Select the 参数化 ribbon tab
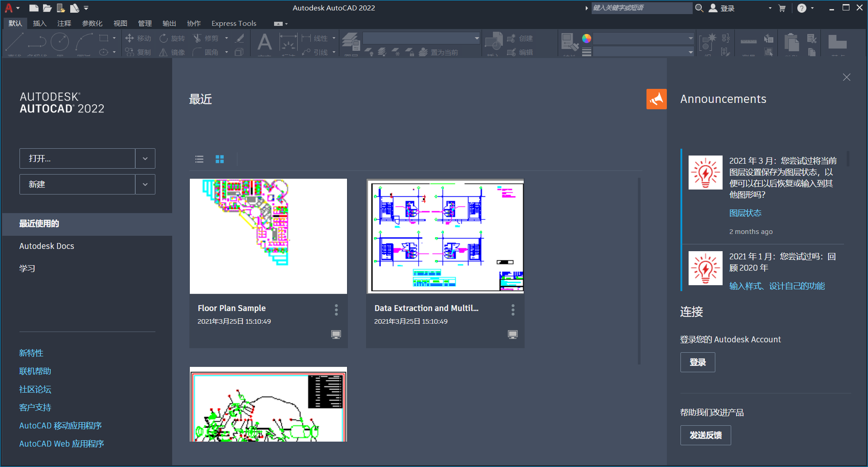This screenshot has width=868, height=467. click(x=92, y=23)
